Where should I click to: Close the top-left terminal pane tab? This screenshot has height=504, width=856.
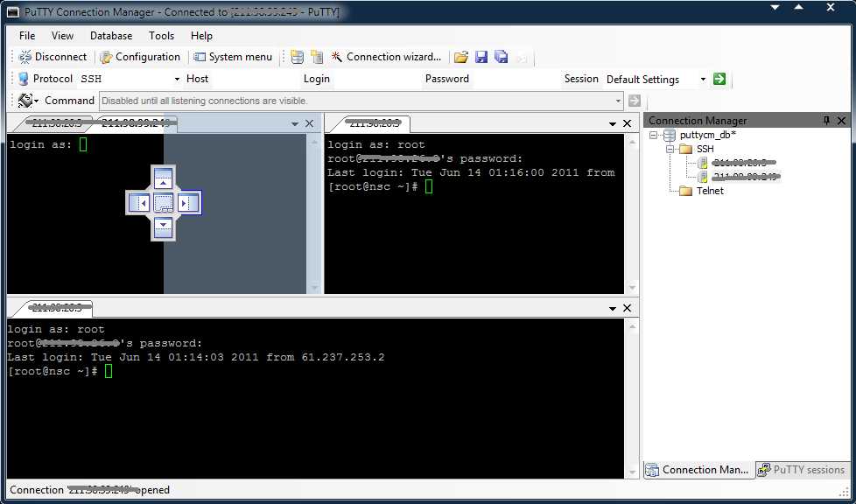[310, 123]
